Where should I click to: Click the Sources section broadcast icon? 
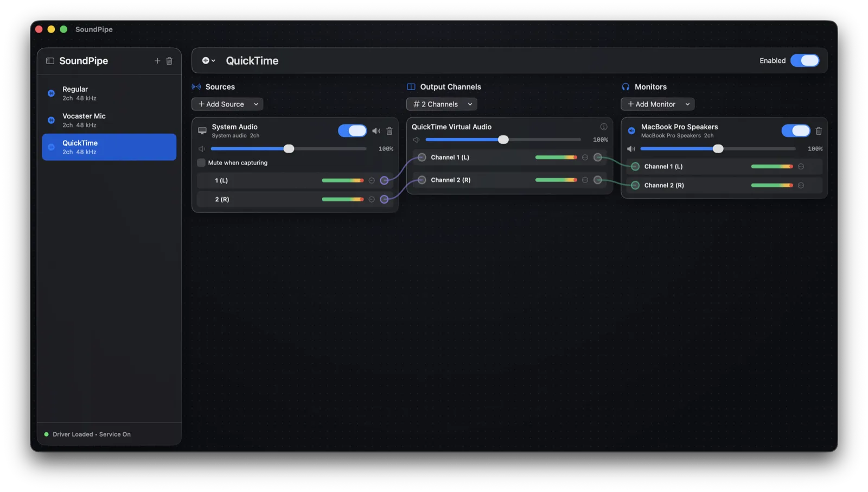[x=196, y=87]
